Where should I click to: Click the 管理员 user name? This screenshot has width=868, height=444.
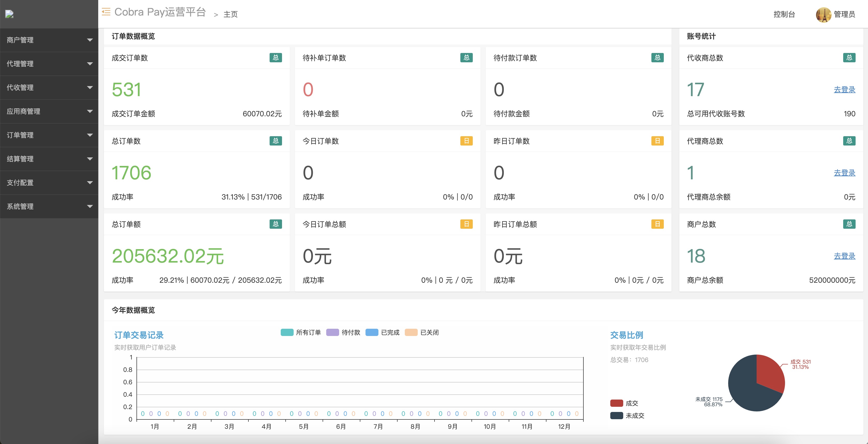844,14
